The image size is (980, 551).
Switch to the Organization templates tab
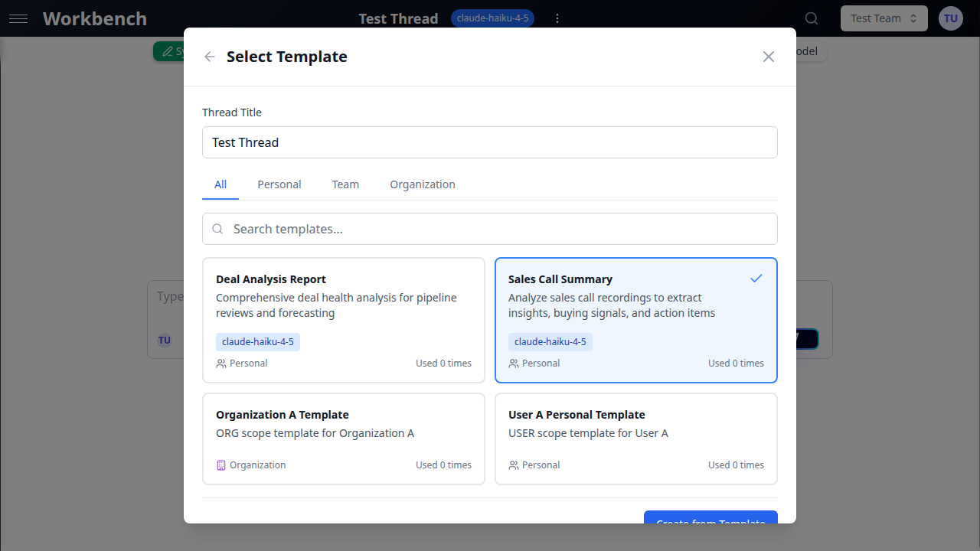[x=422, y=184]
